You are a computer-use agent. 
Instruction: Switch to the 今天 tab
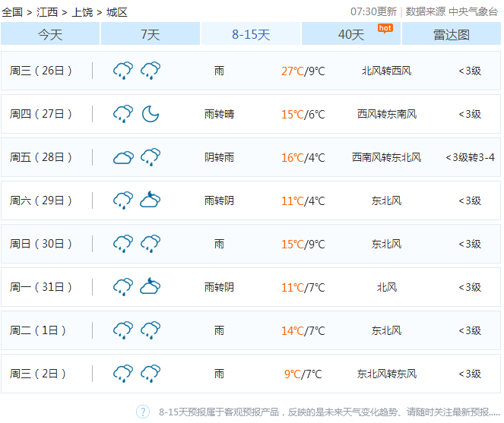[50, 34]
